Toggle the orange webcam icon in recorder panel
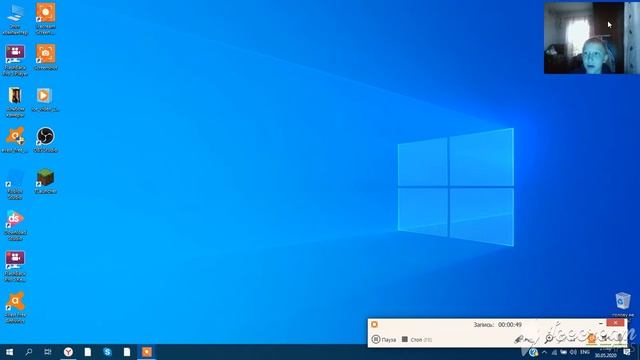The width and height of the screenshot is (640, 360). point(591,338)
